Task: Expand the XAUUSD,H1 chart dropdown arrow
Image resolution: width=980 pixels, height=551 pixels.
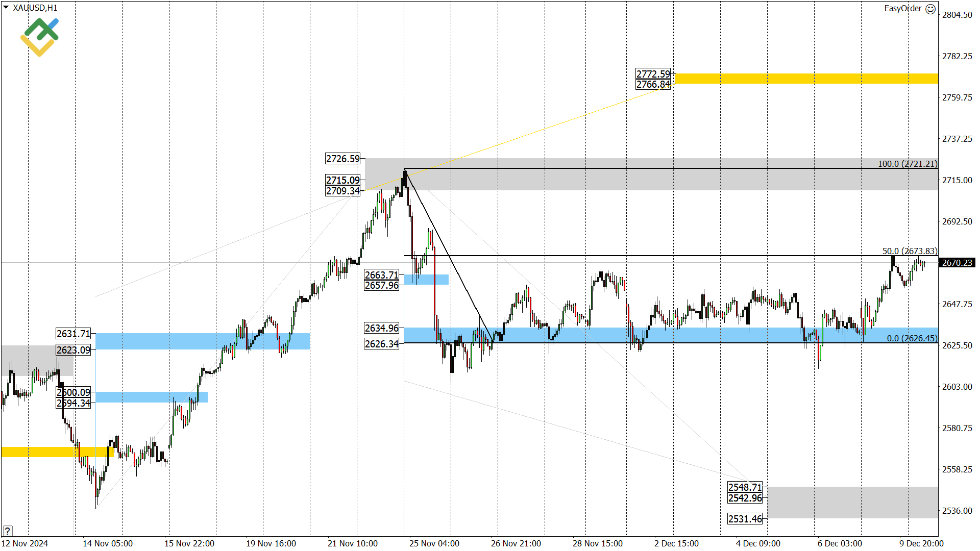Action: point(6,8)
